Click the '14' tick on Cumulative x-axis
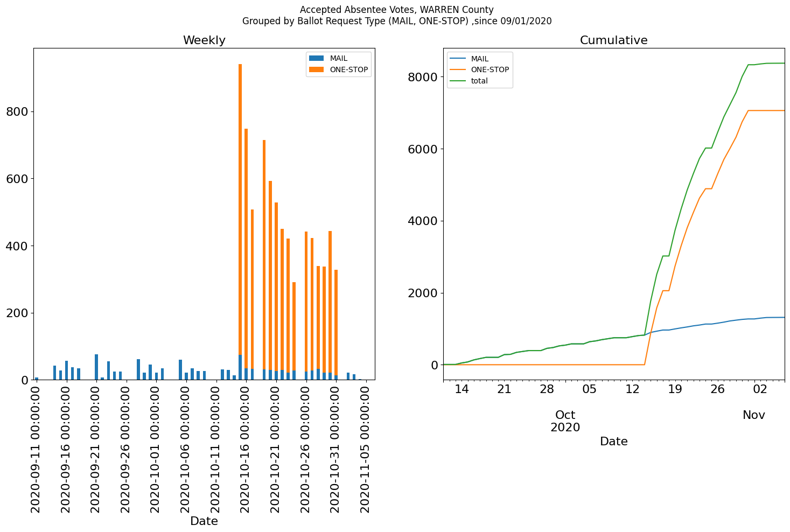Screen dimensions: 790x532 462,389
